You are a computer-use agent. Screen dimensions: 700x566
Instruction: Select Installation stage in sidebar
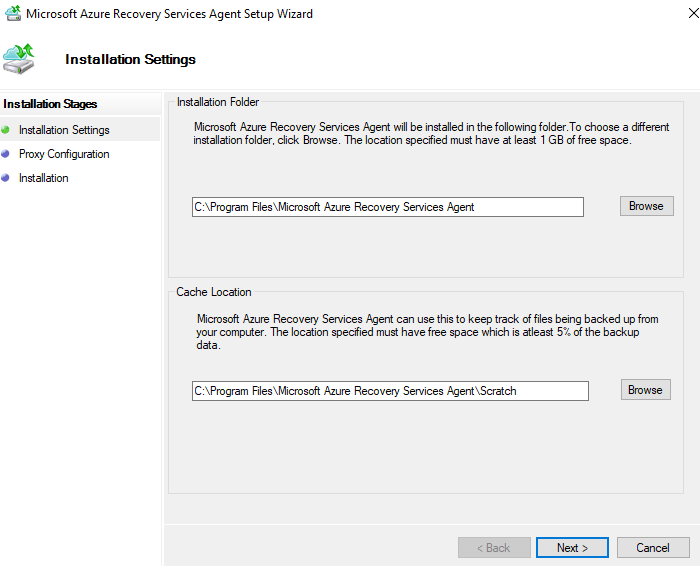(x=44, y=178)
